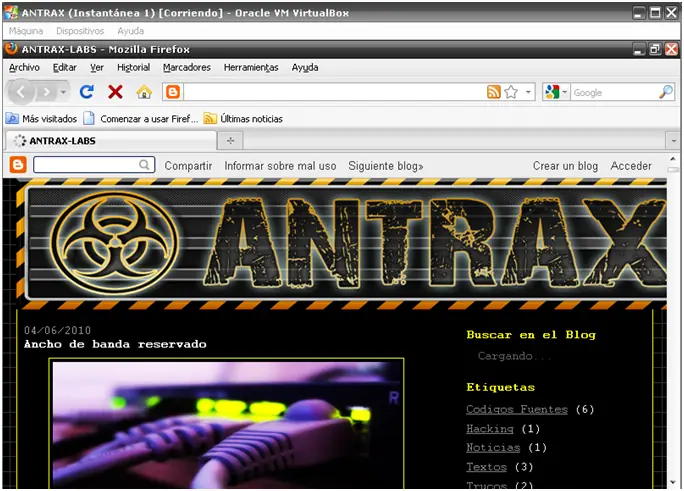Open the post Ancho de banda reservado
The width and height of the screenshot is (684, 491).
point(115,344)
